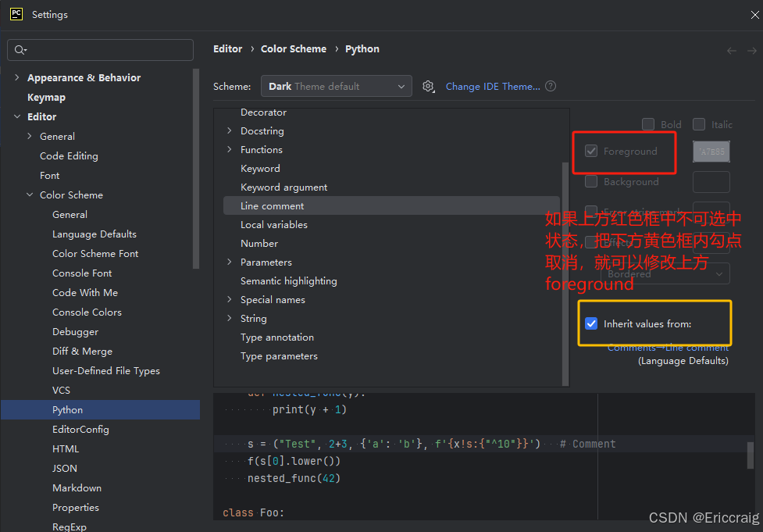763x532 pixels.
Task: Select Properties color scheme
Action: pyautogui.click(x=76, y=507)
